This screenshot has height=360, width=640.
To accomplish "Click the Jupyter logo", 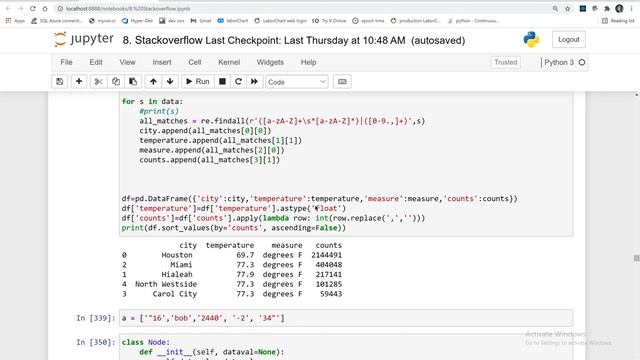I will pos(84,39).
